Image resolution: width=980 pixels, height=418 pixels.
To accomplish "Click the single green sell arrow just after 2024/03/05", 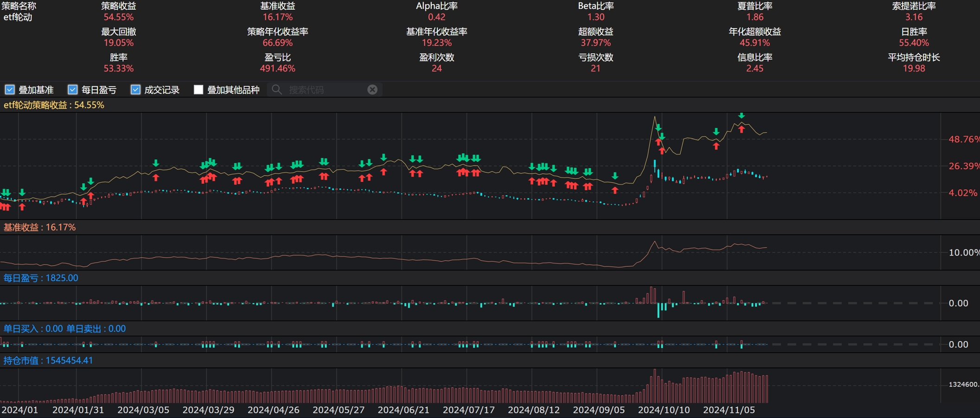I will pyautogui.click(x=156, y=163).
